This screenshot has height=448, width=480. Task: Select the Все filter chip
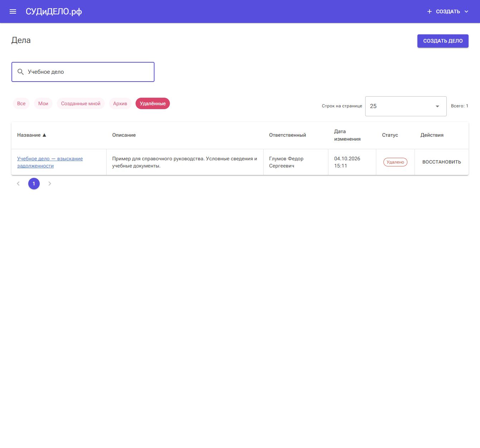21,103
